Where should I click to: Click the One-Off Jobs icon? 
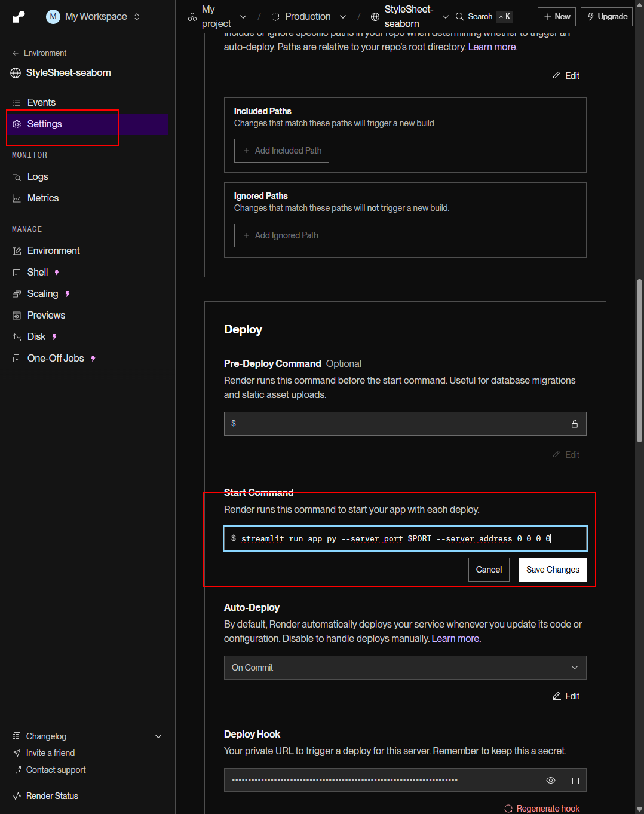[x=17, y=359]
